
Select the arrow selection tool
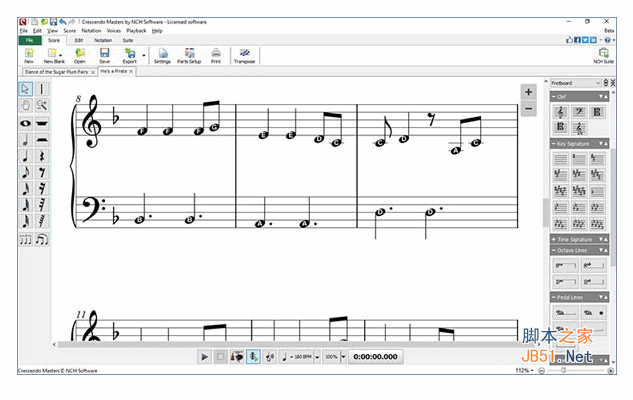pos(25,89)
